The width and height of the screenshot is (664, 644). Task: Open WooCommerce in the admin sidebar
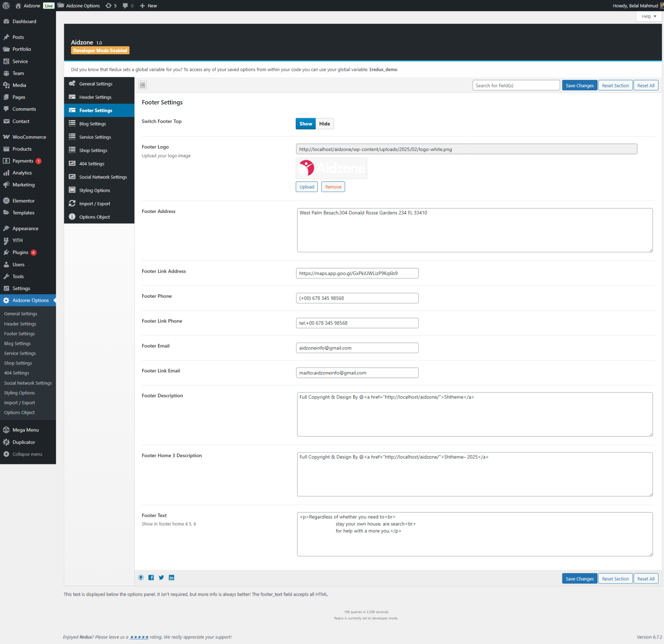(29, 137)
